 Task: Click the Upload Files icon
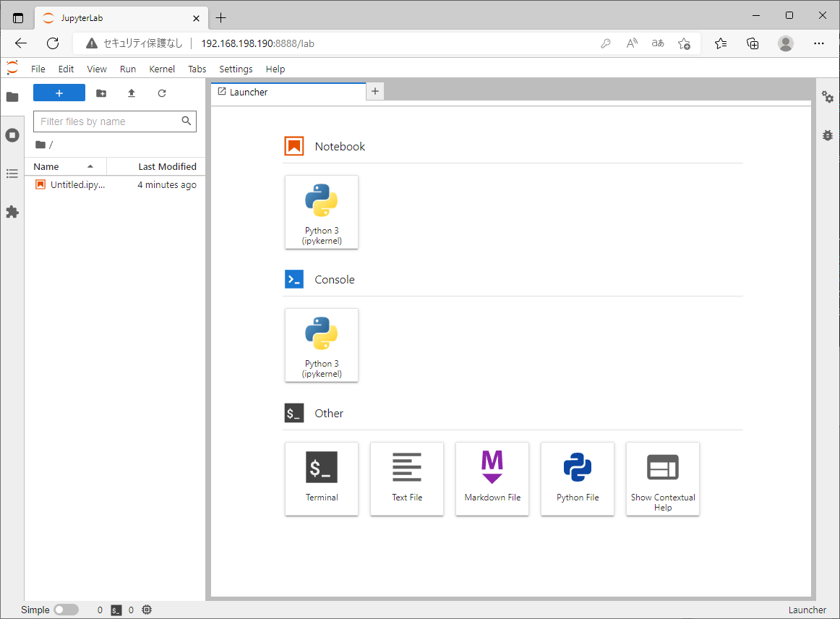point(132,93)
